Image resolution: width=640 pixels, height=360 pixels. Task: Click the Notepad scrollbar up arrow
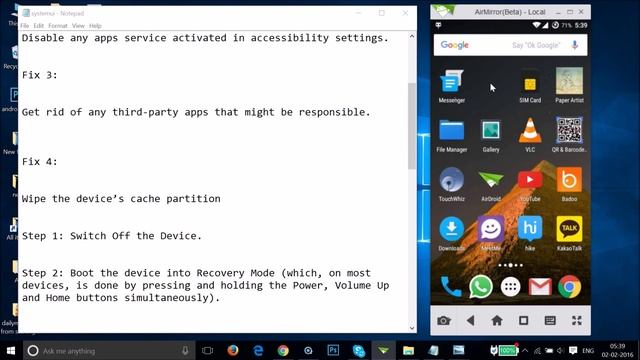coord(412,36)
